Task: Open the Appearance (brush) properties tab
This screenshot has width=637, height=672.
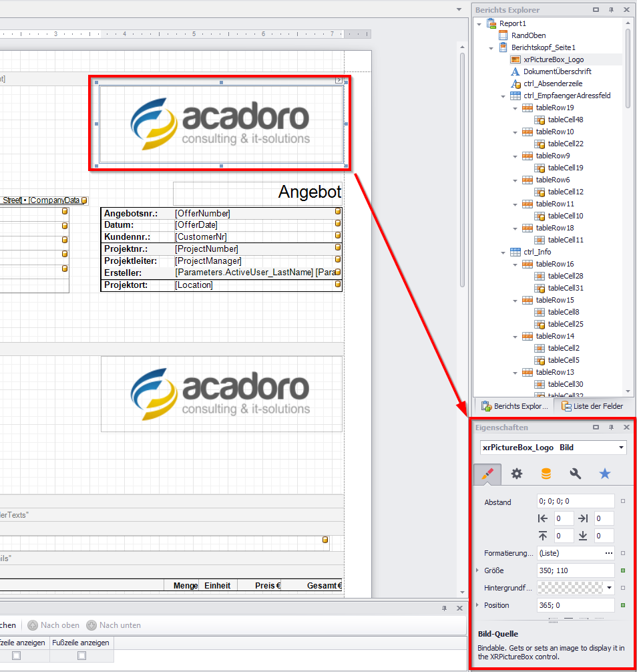Action: 487,474
